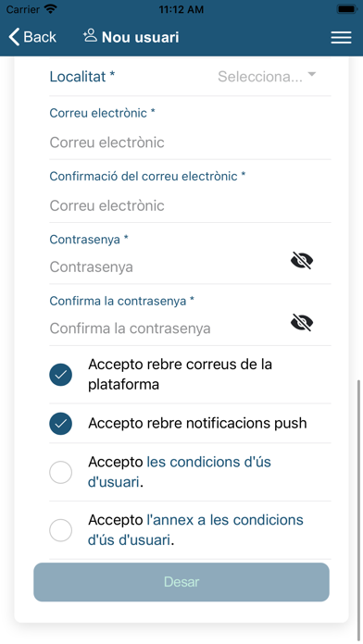Screen dimensions: 363x644
Task: Toggle visibility for Confirma la contrasenya
Action: tap(302, 322)
